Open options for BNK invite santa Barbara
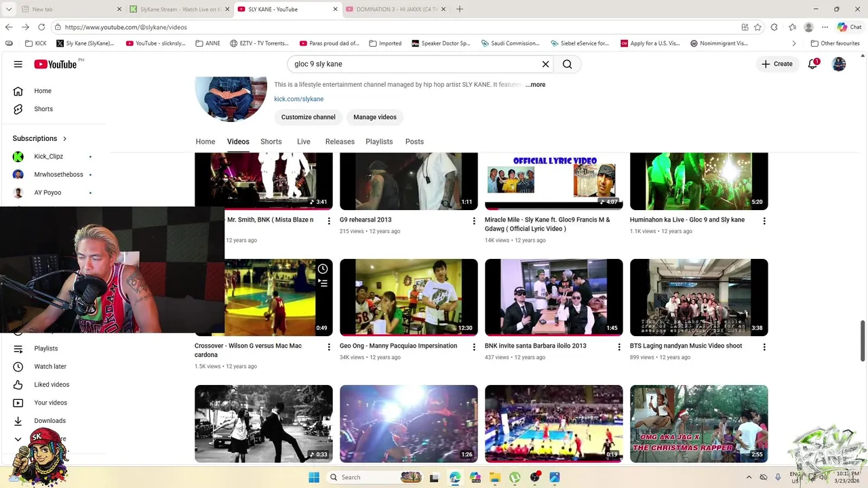Screen dimensions: 868x488 [x=619, y=347]
